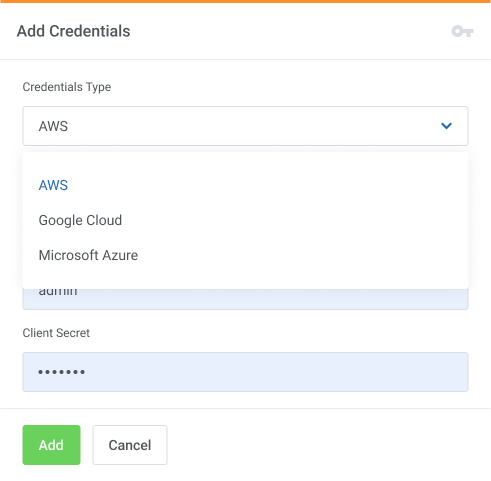Click the blue chevron in the Credentials Type field
The width and height of the screenshot is (491, 481).
(x=446, y=126)
